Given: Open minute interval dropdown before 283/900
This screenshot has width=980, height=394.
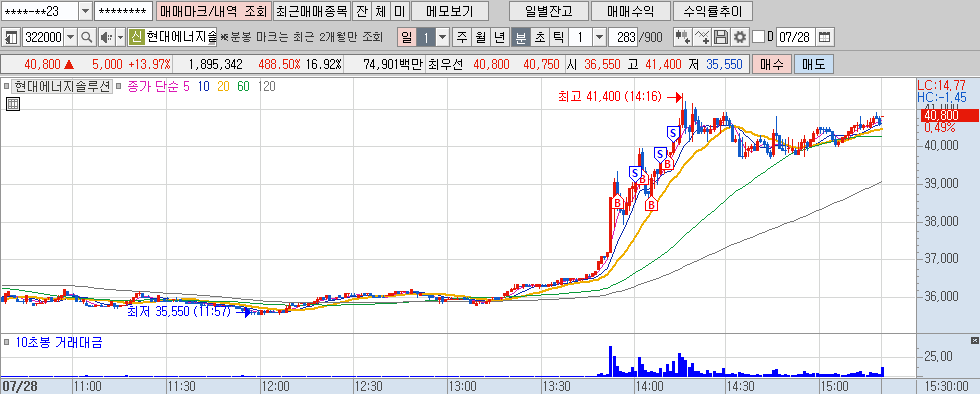Looking at the screenshot, I should [599, 38].
